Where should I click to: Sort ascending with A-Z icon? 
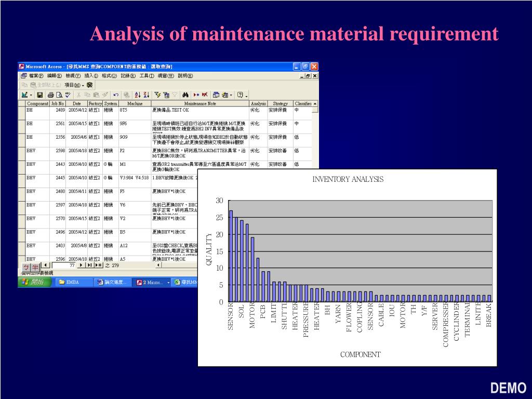[138, 95]
